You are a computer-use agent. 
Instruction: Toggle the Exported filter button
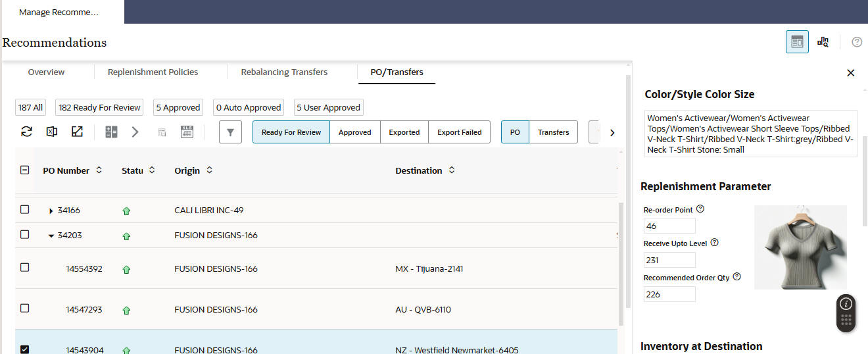point(404,132)
